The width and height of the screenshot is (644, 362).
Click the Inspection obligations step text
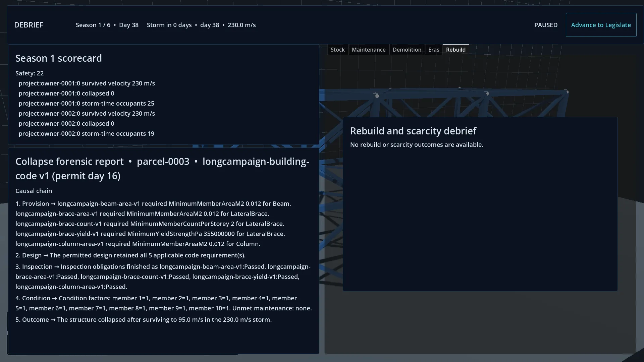(x=163, y=277)
